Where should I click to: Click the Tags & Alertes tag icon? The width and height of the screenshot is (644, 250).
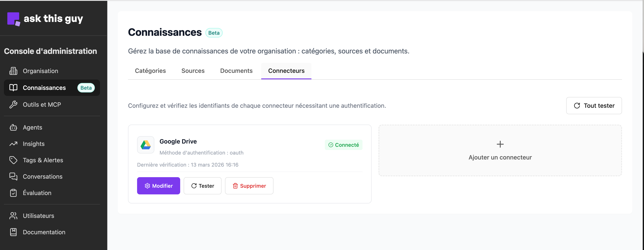pos(13,160)
